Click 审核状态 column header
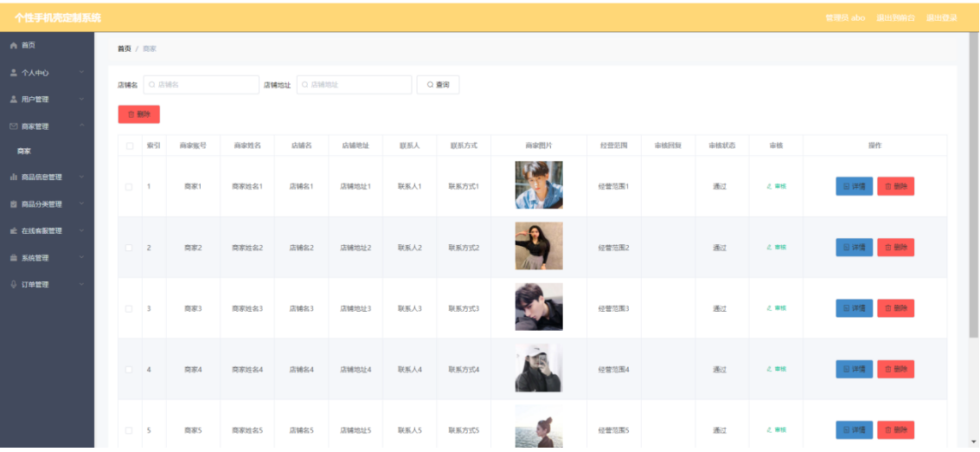 722,145
